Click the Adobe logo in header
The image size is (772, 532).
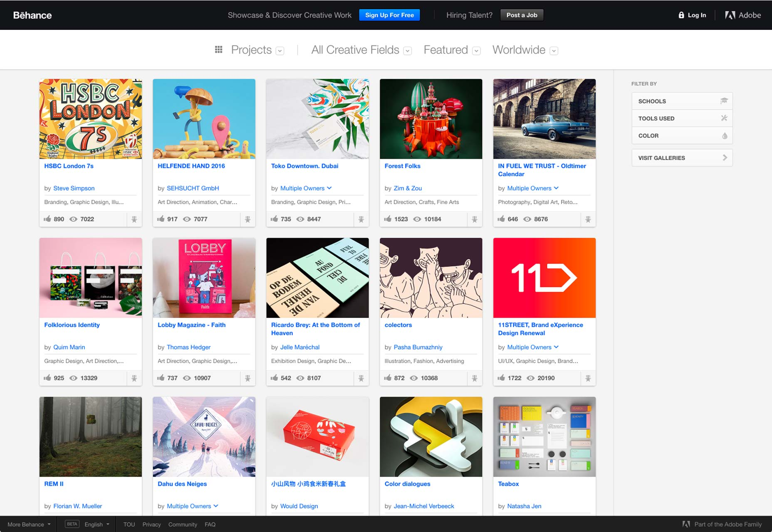[x=743, y=15]
